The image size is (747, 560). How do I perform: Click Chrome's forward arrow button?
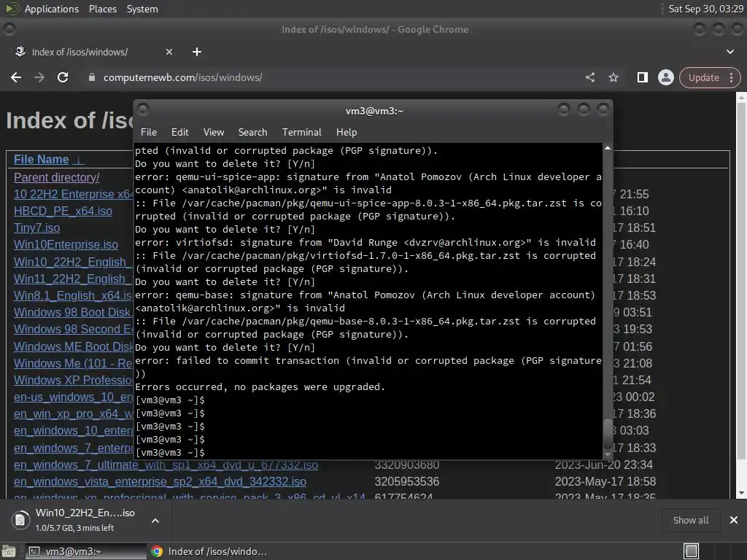pos(39,77)
